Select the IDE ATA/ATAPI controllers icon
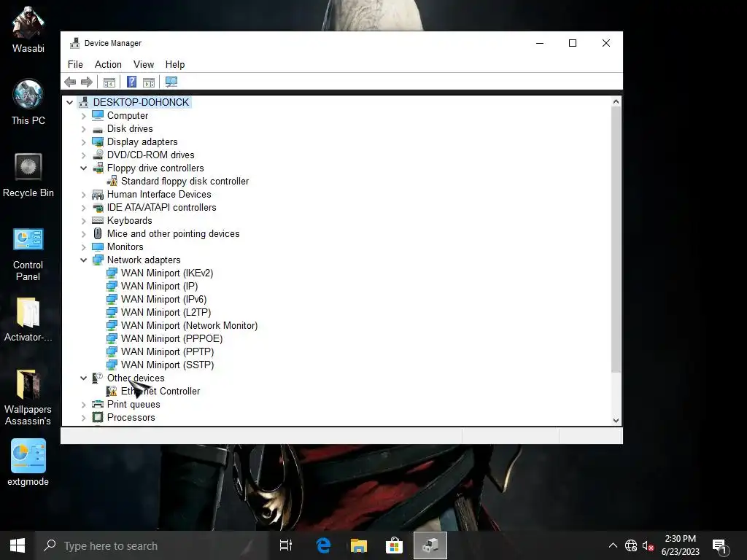The width and height of the screenshot is (747, 560). tap(98, 208)
